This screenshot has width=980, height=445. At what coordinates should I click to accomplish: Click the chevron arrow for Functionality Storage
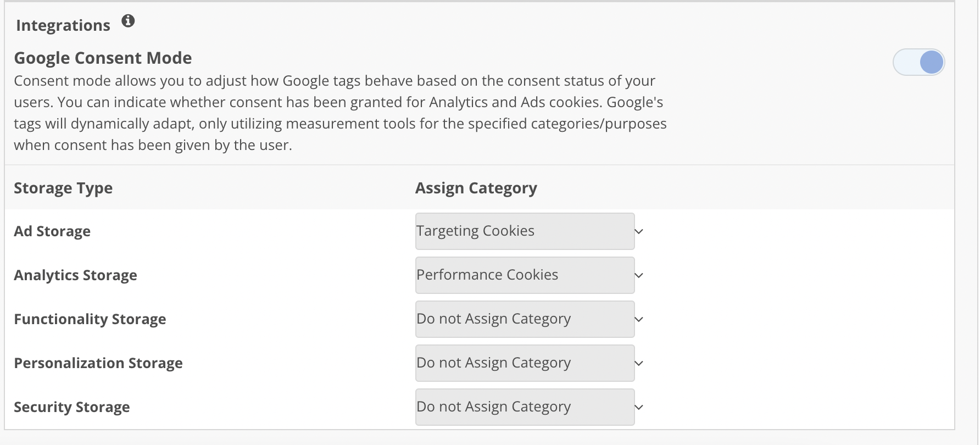tap(639, 319)
